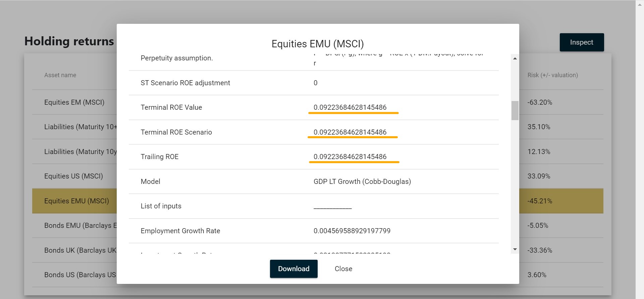This screenshot has width=644, height=299.
Task: Click the 12.13% risk value
Action: coord(539,152)
